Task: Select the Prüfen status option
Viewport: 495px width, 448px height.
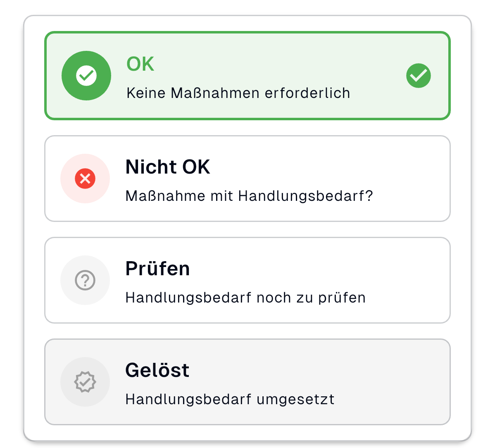Action: tap(247, 280)
